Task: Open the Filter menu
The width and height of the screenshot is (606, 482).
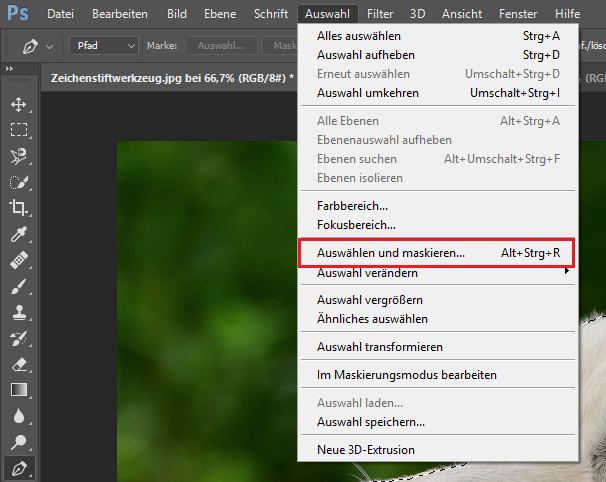Action: (379, 14)
